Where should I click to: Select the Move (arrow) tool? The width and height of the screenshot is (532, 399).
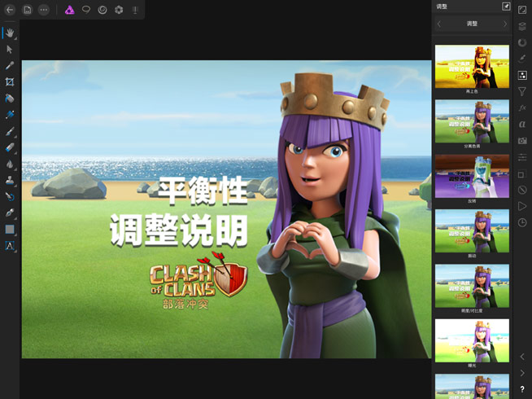click(10, 49)
